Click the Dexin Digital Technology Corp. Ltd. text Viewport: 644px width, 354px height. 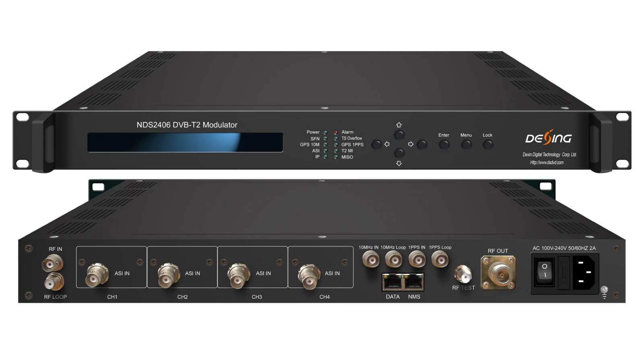549,154
